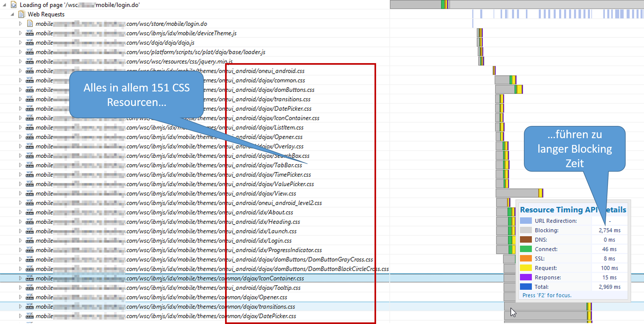Click the purple Response color swatch in tooltip
This screenshot has width=644, height=324.
[526, 277]
